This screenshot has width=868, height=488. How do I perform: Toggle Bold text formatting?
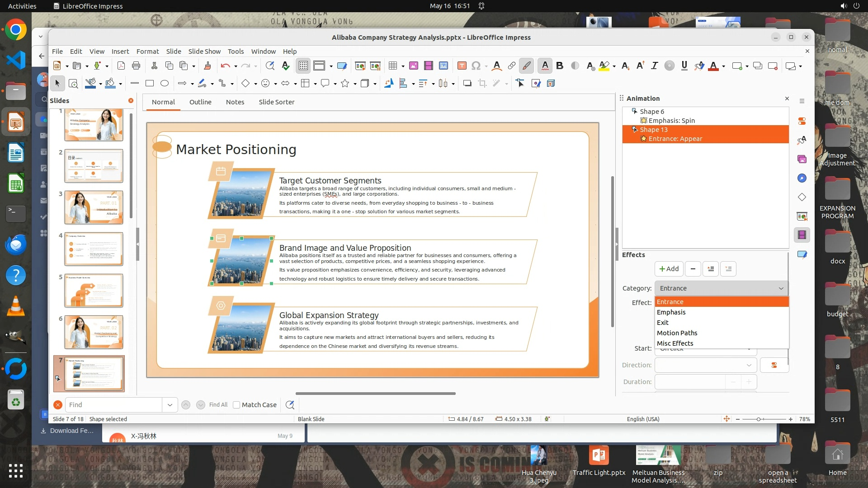(x=560, y=66)
